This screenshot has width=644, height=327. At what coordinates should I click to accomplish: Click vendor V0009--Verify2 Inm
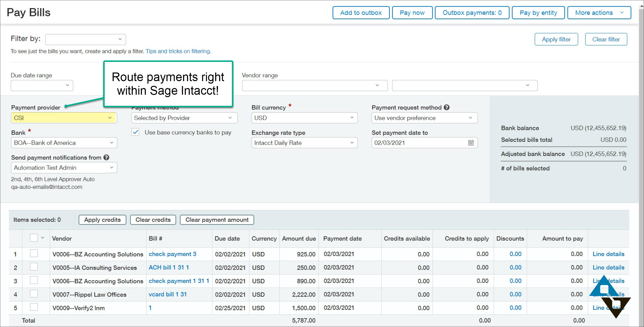point(79,308)
